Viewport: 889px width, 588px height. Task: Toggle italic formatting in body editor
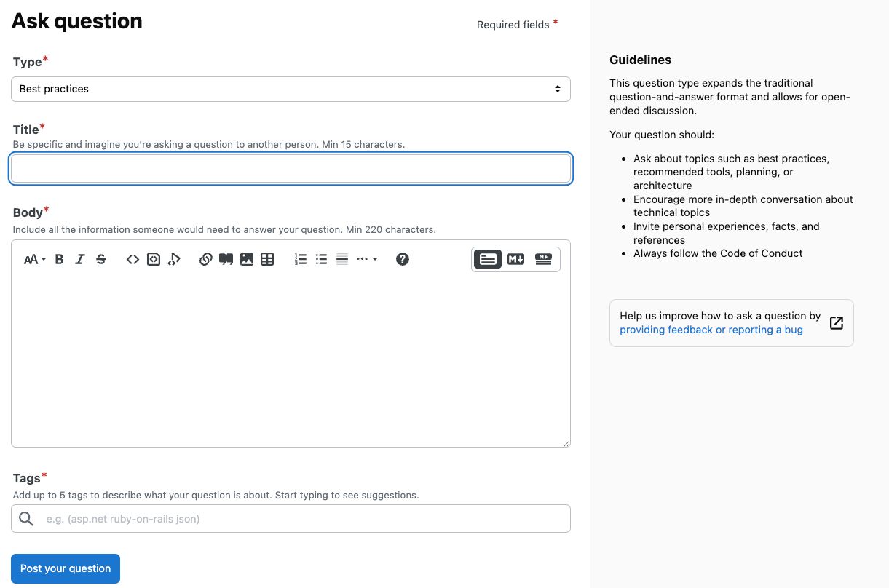(x=80, y=259)
